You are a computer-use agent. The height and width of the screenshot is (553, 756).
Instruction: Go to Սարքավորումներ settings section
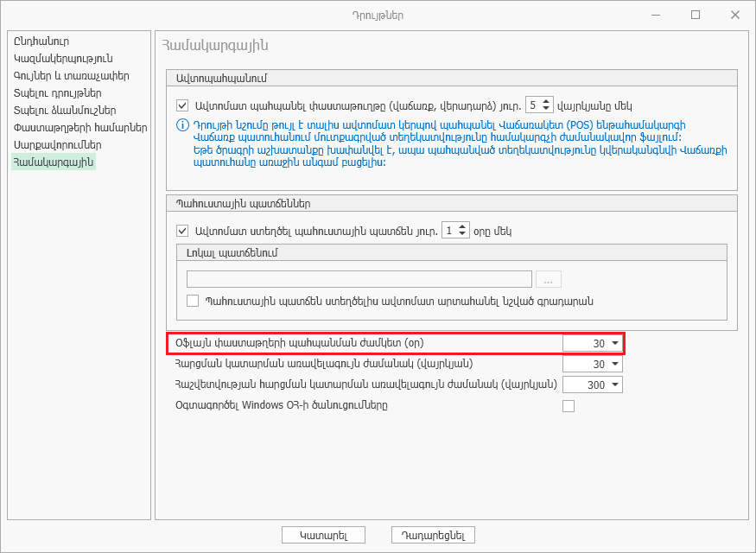click(x=57, y=145)
